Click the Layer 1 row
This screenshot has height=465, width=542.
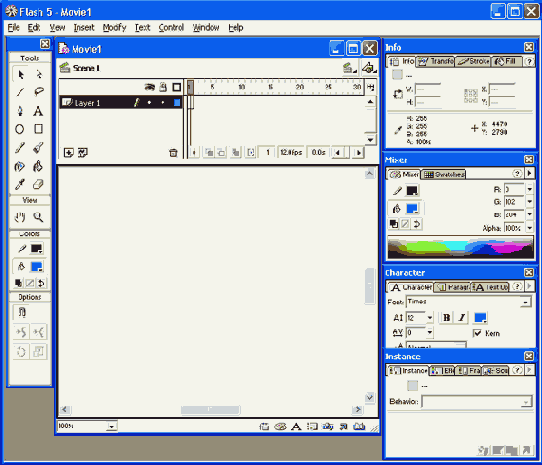pyautogui.click(x=121, y=103)
